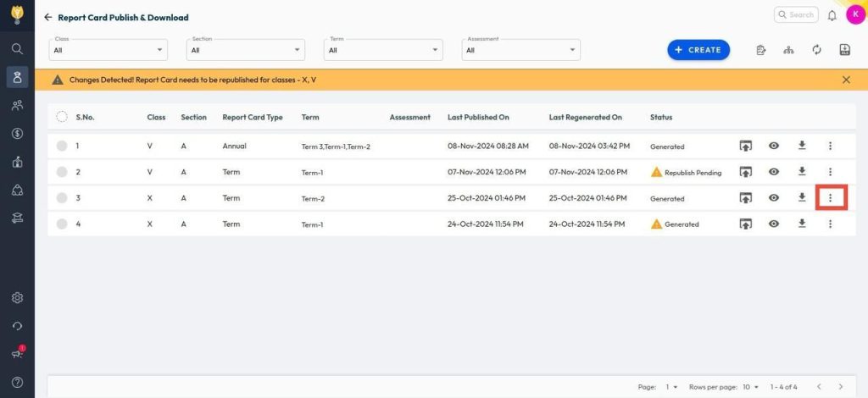868x398 pixels.
Task: Select the row 2 radio button
Action: (x=62, y=172)
